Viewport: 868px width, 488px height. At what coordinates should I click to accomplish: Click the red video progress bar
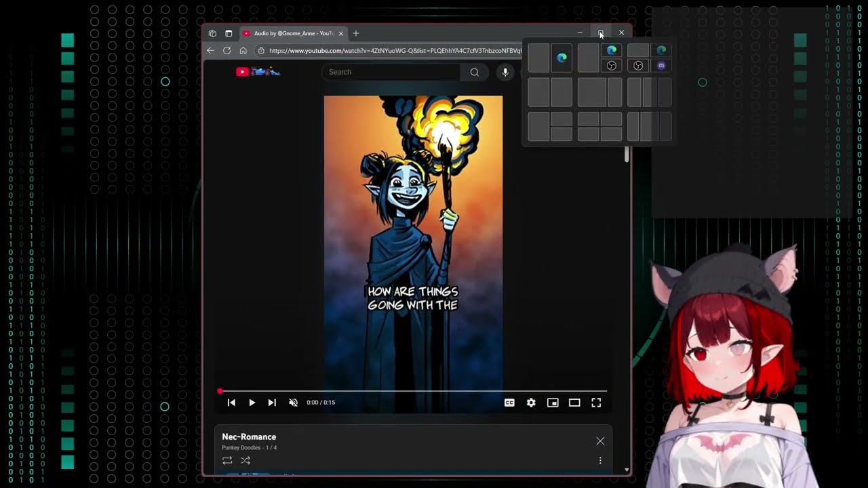coord(413,391)
